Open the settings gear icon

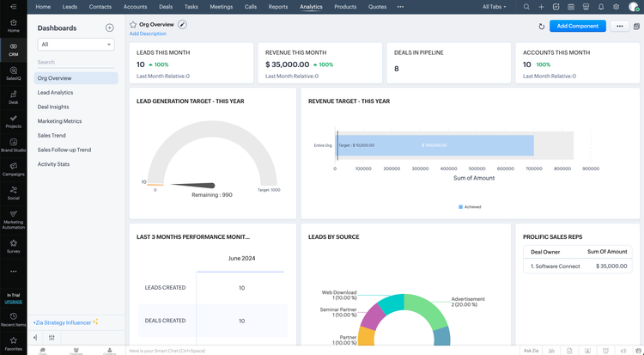(616, 7)
